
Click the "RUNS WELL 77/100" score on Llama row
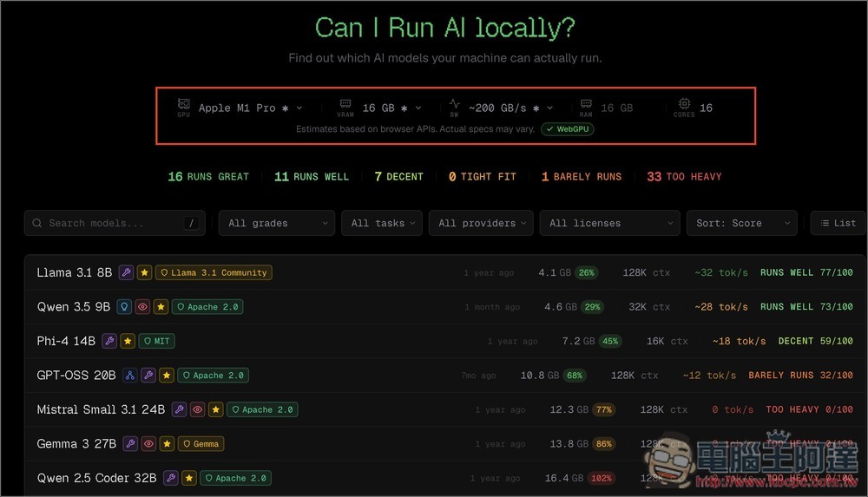tap(806, 272)
